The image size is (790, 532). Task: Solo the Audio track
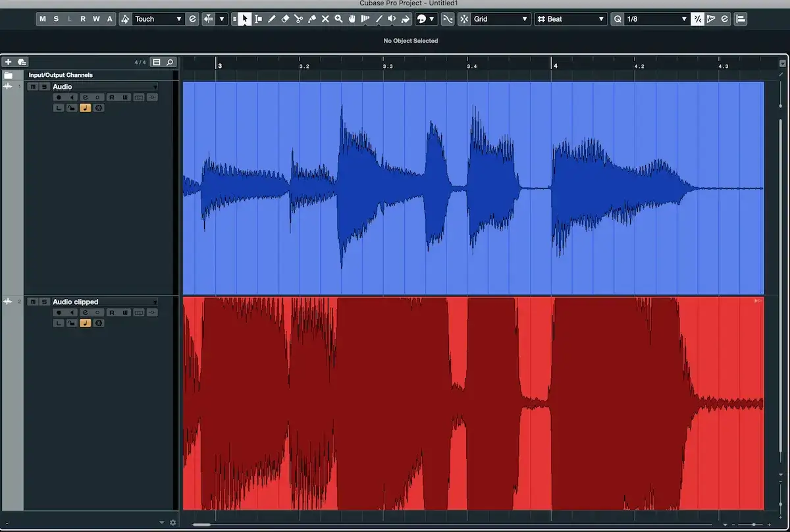[x=44, y=87]
